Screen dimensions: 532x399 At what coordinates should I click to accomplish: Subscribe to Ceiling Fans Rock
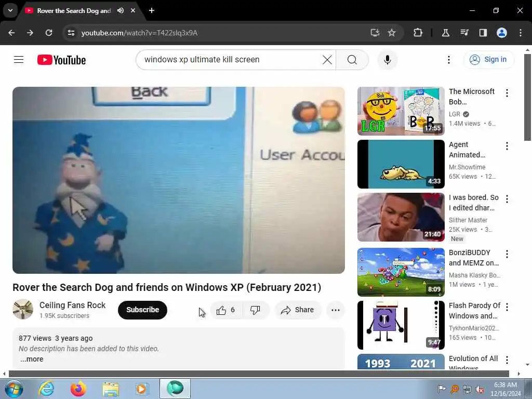click(142, 310)
